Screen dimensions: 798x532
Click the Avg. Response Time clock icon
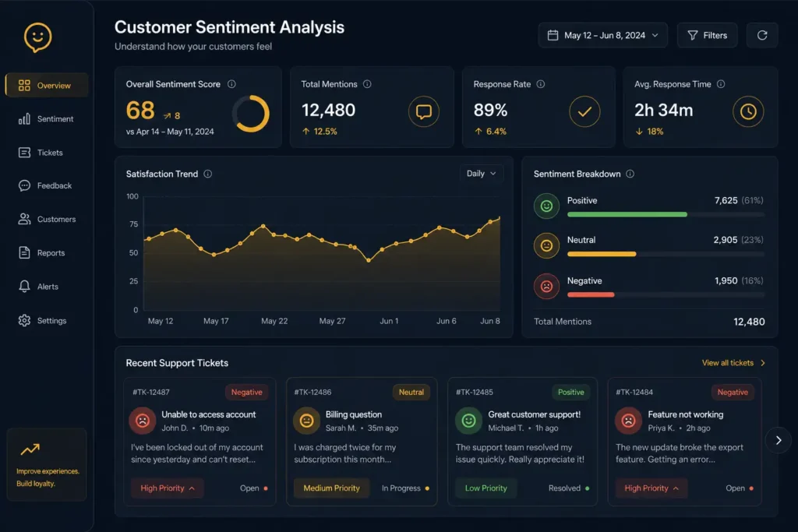pos(748,111)
